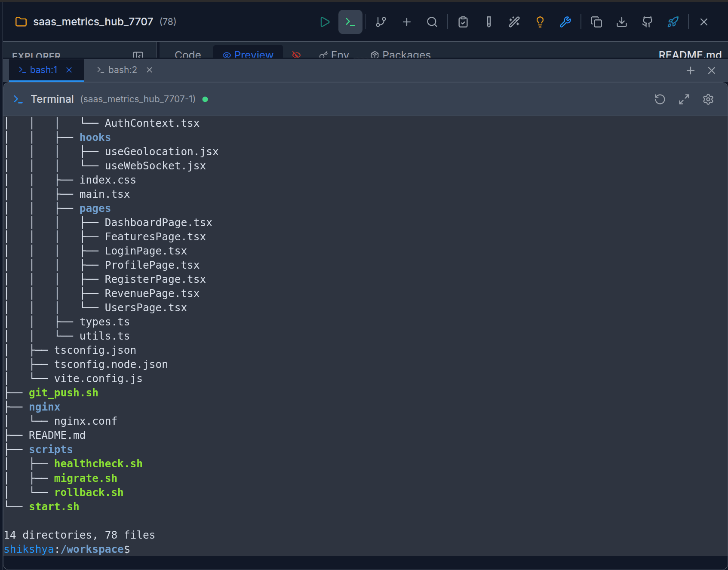This screenshot has width=728, height=570.
Task: Close the bash:2 tab
Action: pyautogui.click(x=149, y=70)
